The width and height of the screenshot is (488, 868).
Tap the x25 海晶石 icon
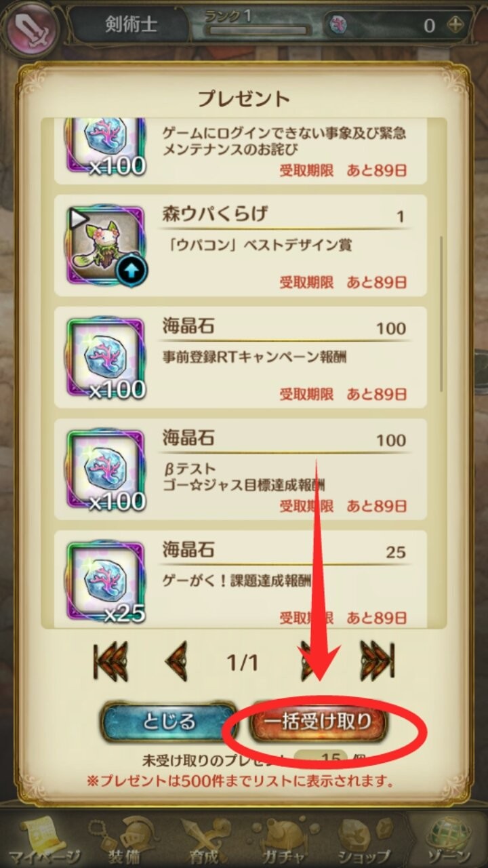106,580
